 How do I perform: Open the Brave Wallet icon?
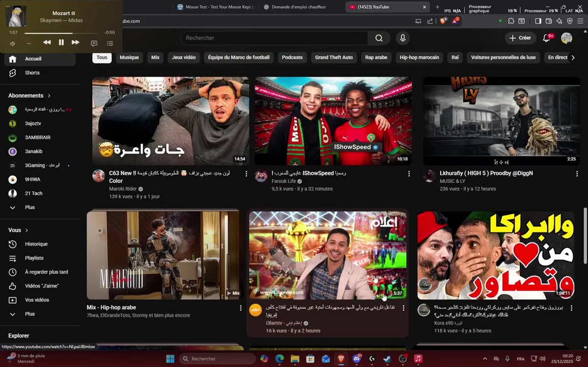pyautogui.click(x=549, y=21)
